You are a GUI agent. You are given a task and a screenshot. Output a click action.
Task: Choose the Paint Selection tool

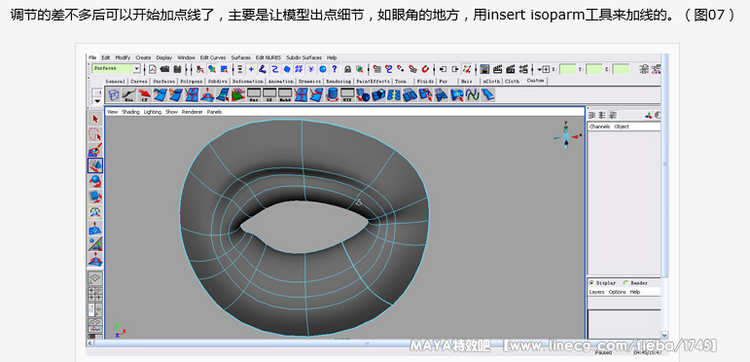pyautogui.click(x=95, y=150)
